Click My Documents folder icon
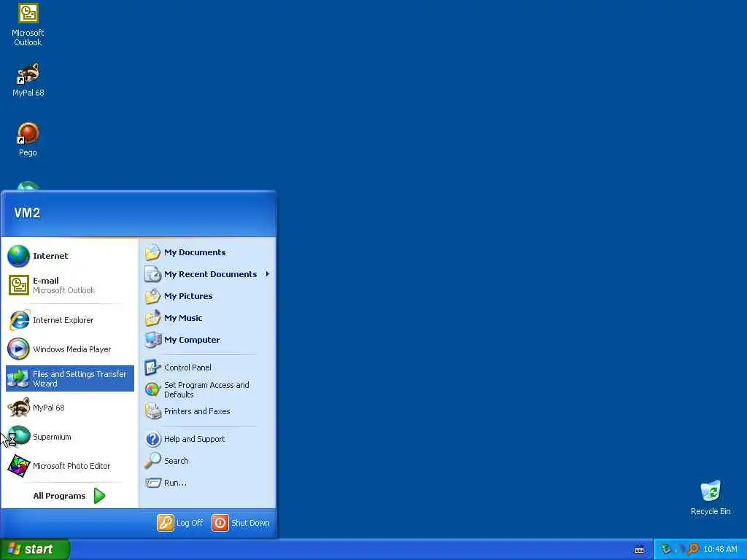747x560 pixels. (152, 252)
